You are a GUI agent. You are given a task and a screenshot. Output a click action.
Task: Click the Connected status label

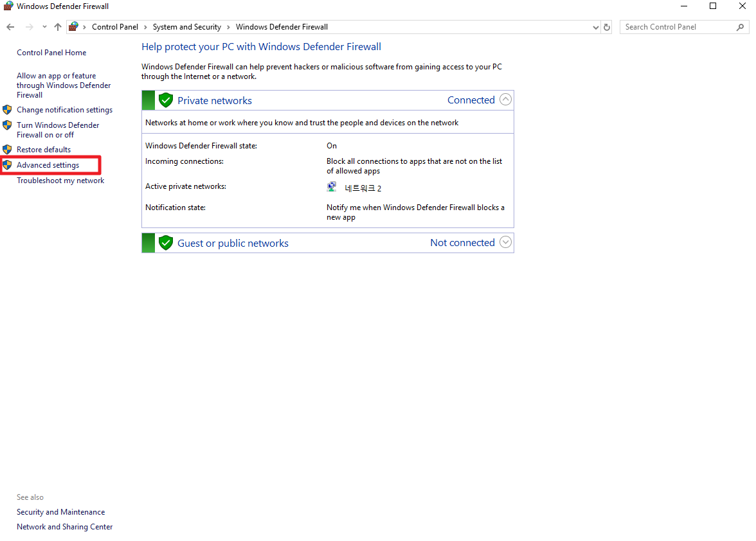coord(471,100)
